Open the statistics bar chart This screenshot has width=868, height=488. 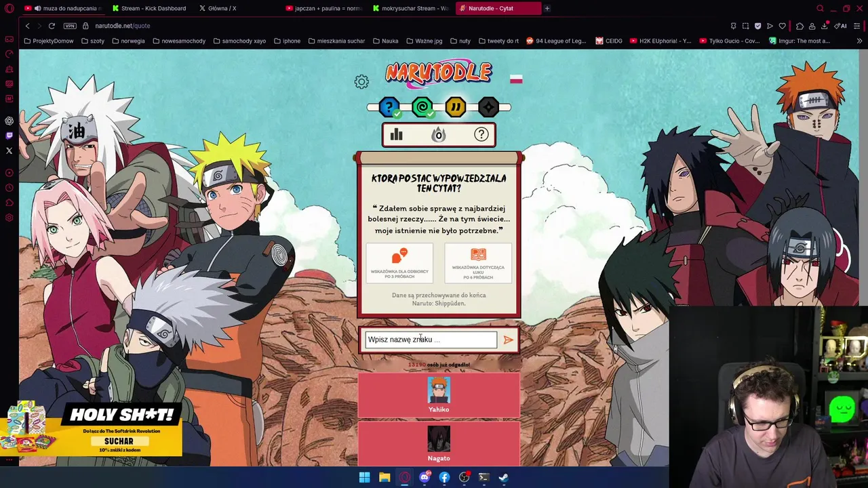(397, 135)
